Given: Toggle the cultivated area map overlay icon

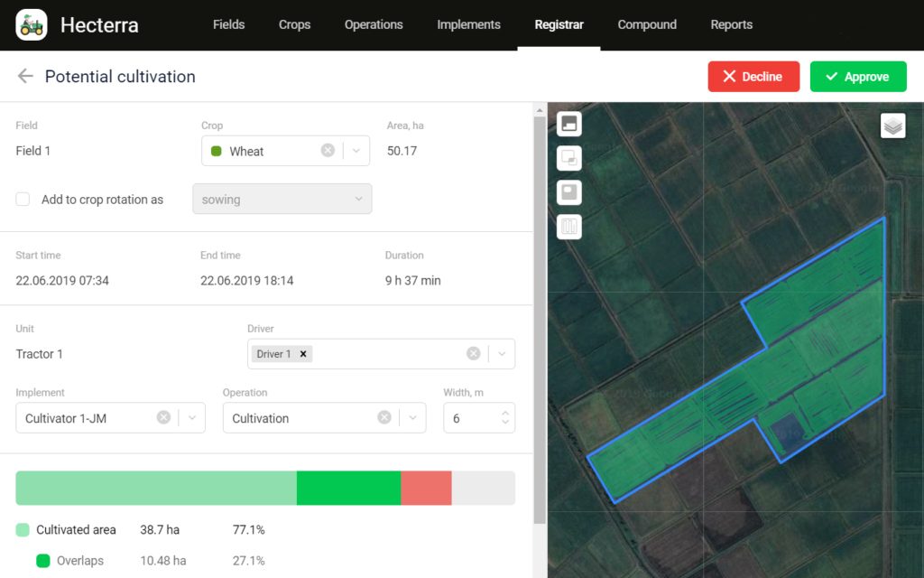Looking at the screenshot, I should coord(569,124).
